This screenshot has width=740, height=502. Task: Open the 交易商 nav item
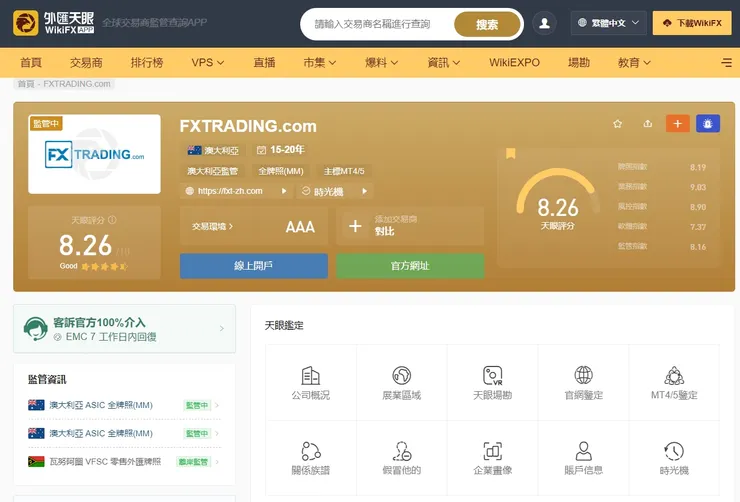point(86,62)
